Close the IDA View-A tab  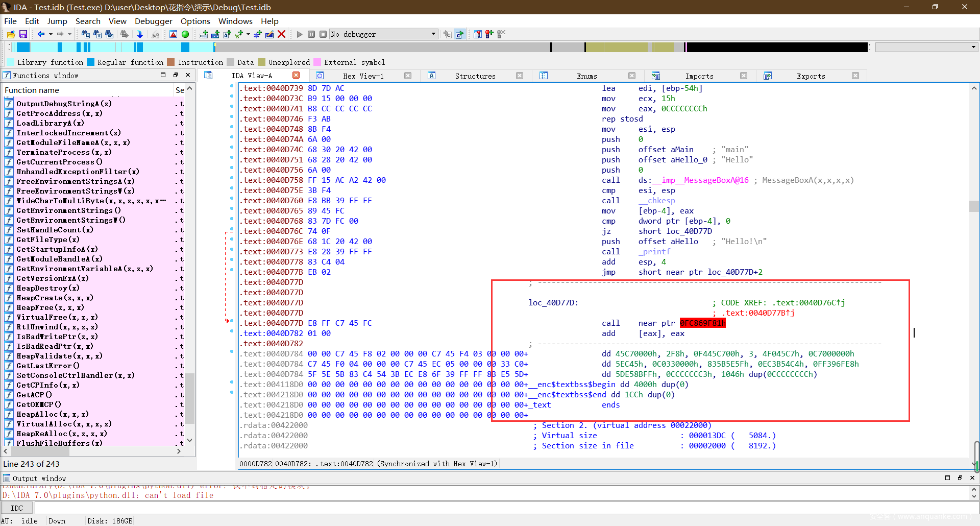click(296, 75)
